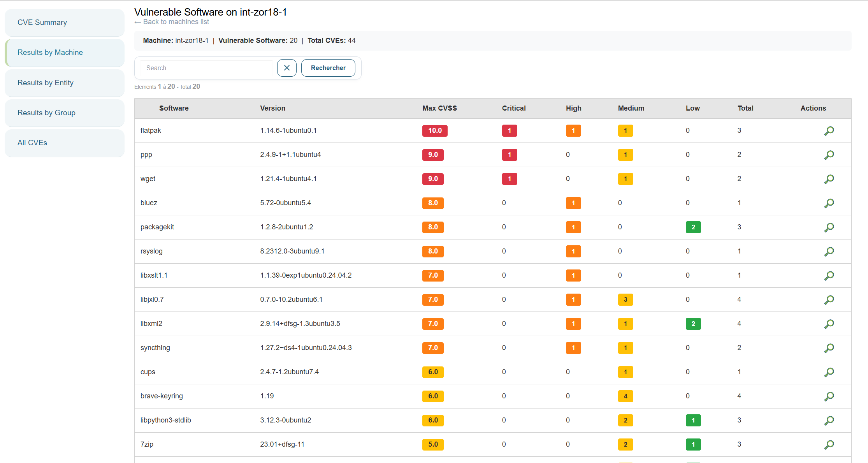Inspect bluez CVEs via magnifier icon

point(829,203)
